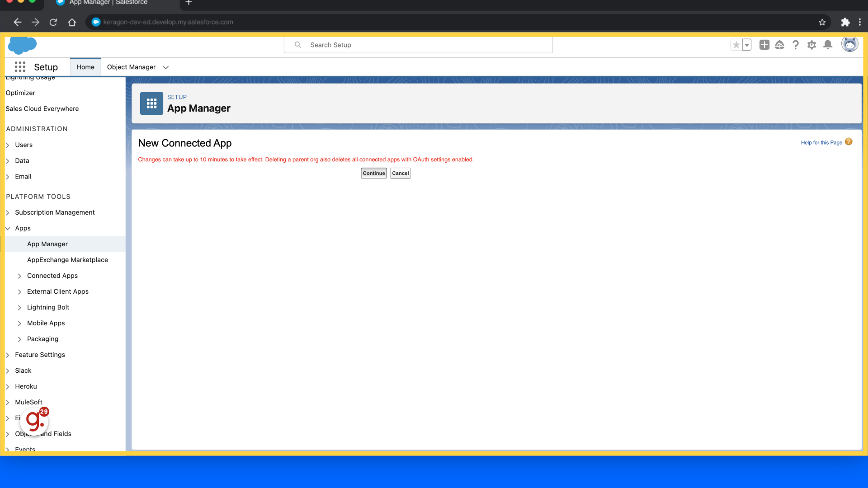The image size is (868, 488).
Task: Click the SETUP breadcrumb label
Action: pos(177,97)
